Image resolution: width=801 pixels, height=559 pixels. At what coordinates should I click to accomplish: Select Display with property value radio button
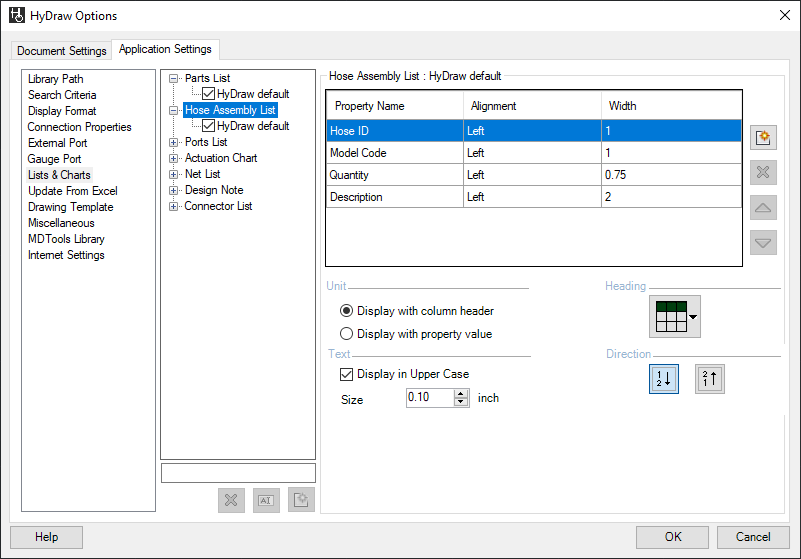click(x=347, y=334)
